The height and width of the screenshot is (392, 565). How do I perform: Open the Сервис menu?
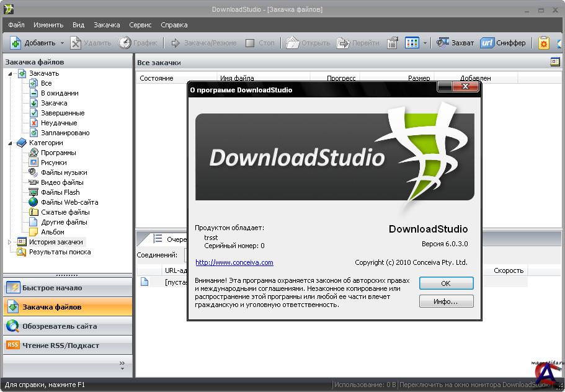pyautogui.click(x=141, y=25)
